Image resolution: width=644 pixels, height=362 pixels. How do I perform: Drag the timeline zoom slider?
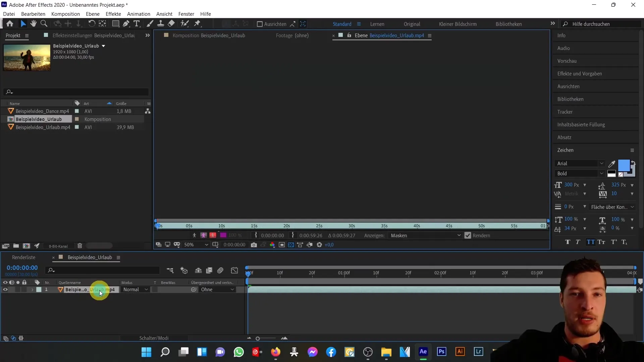click(x=258, y=338)
